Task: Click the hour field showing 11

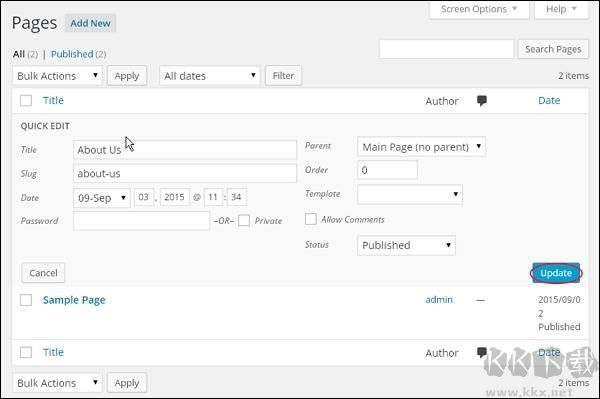Action: pos(214,197)
